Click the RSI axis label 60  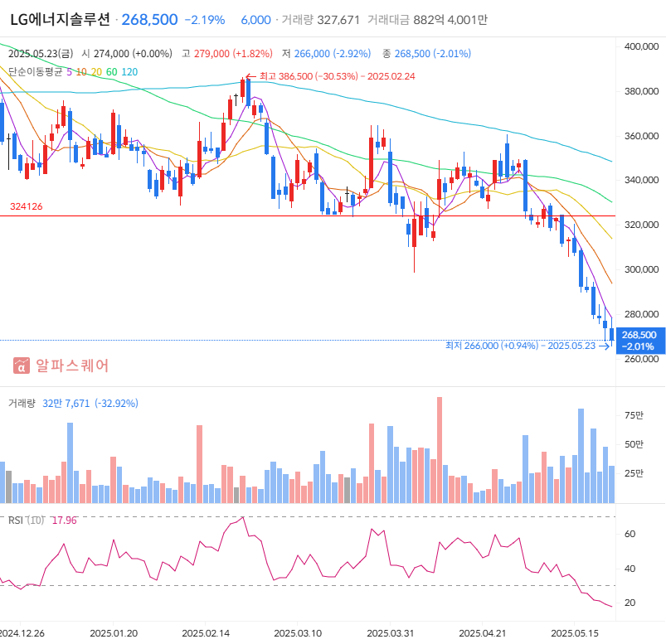(x=630, y=534)
